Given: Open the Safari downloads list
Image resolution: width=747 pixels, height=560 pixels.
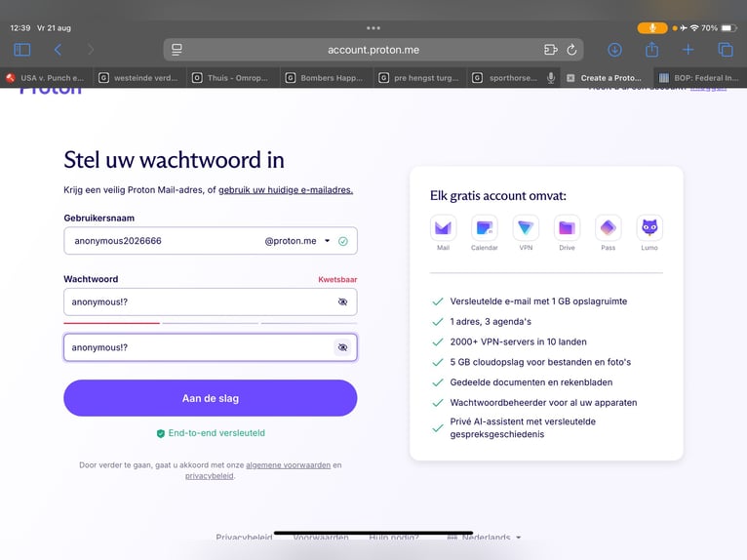Looking at the screenshot, I should coord(614,50).
